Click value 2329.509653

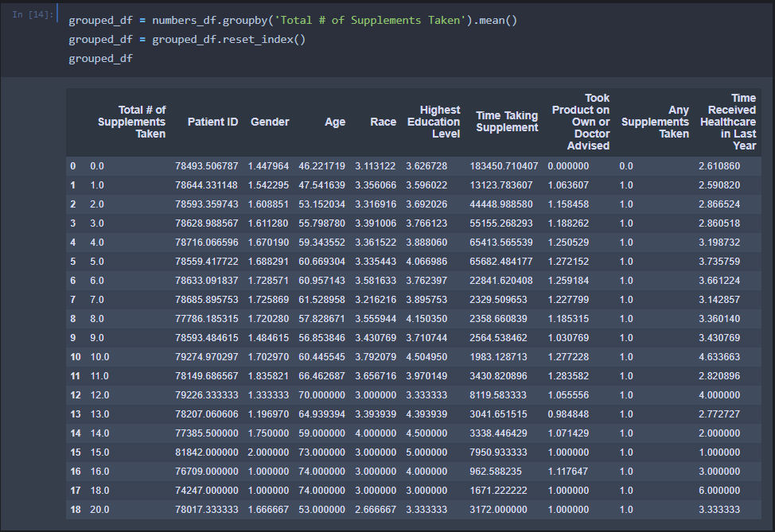[498, 300]
